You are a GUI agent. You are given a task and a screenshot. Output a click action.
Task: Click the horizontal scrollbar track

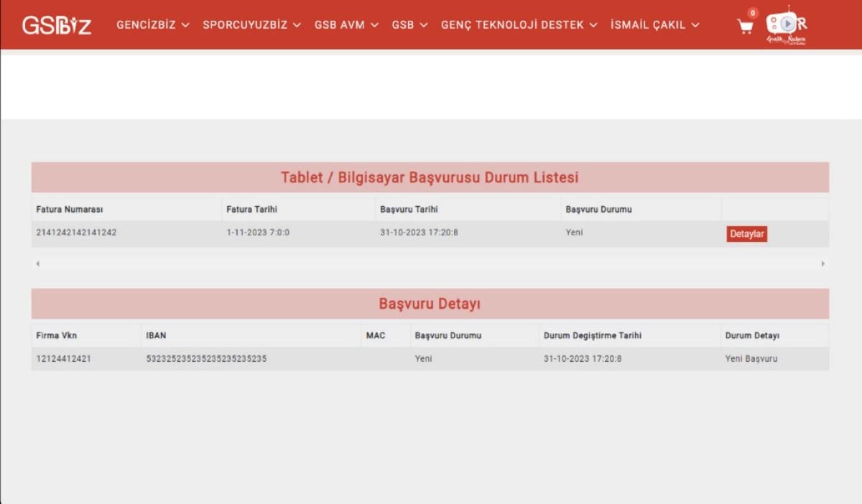click(x=430, y=263)
